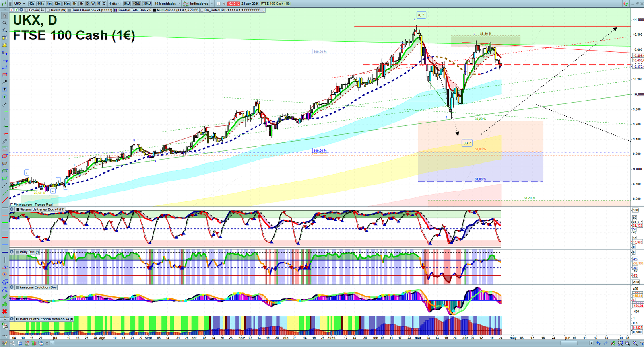Open the Indicadores menu
This screenshot has height=347, width=644.
[196, 4]
